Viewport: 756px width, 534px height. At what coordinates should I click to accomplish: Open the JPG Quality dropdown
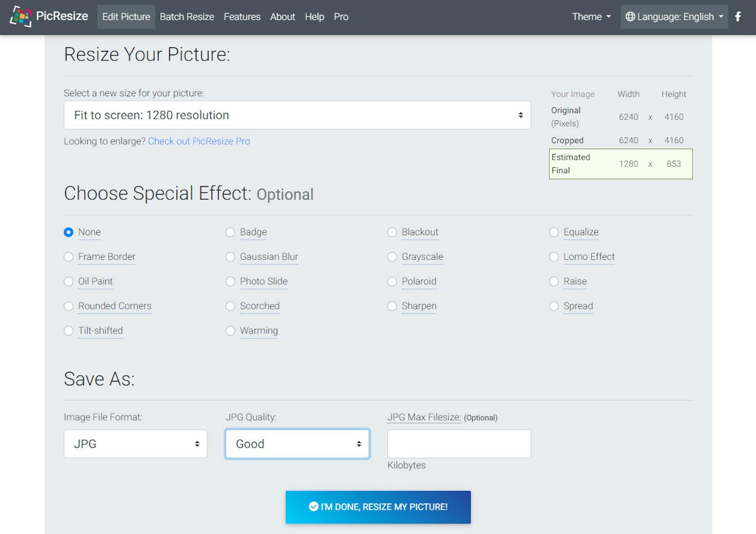(297, 444)
